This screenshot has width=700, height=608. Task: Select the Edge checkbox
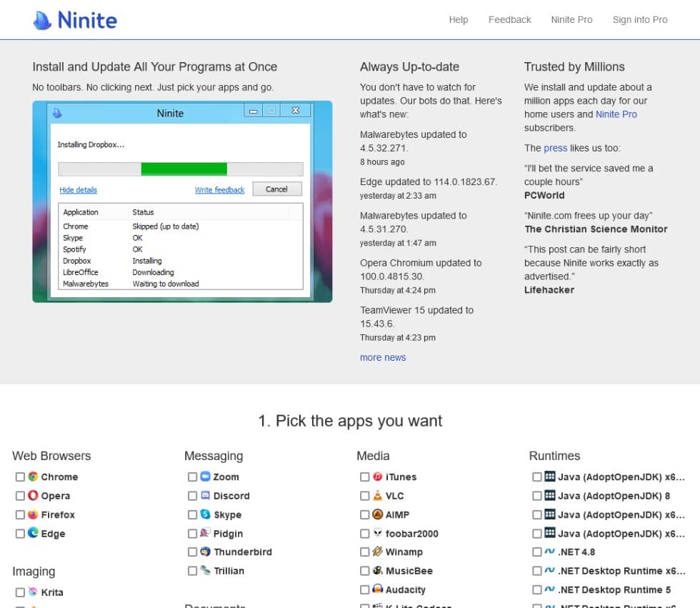click(x=20, y=534)
